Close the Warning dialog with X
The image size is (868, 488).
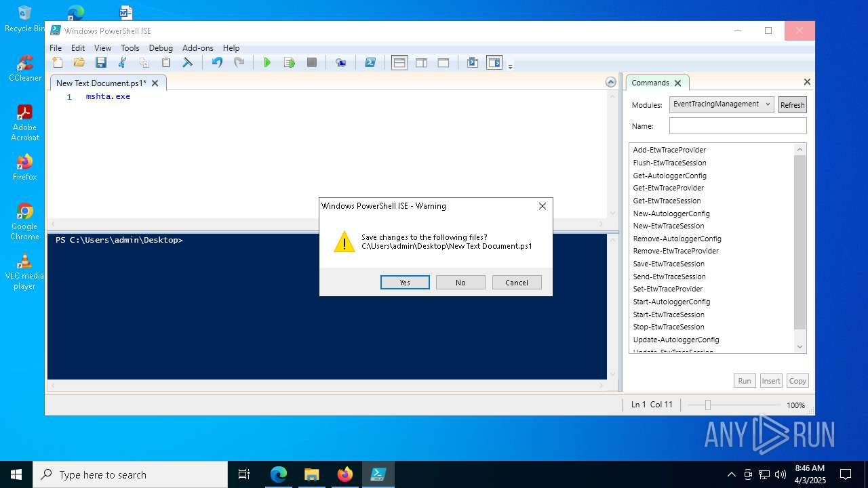(542, 206)
